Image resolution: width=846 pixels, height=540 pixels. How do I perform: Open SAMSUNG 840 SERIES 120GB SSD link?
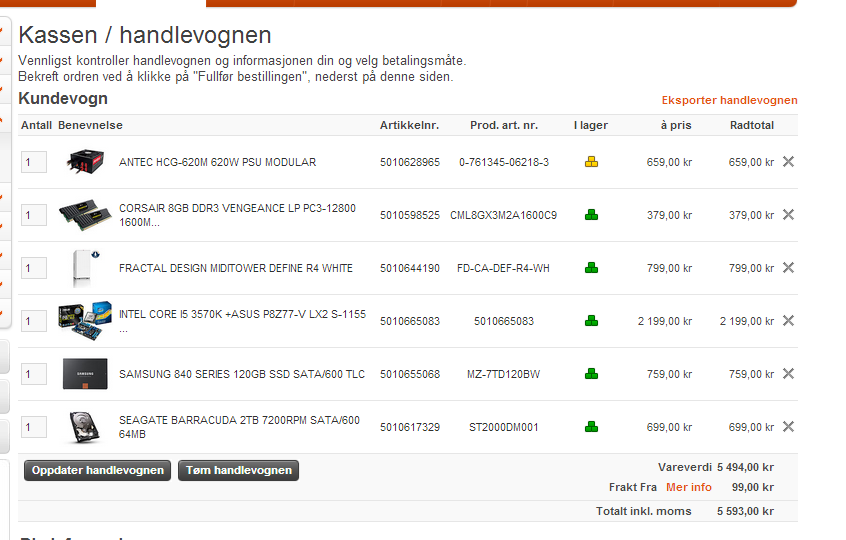coord(242,374)
